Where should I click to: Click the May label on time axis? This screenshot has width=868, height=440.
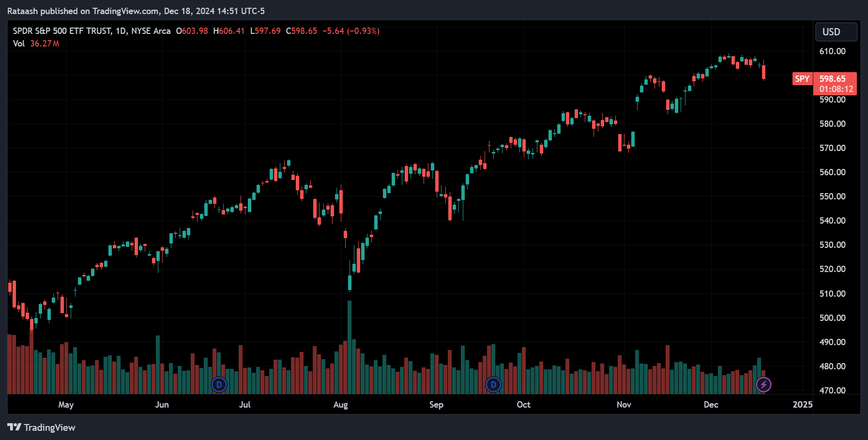(66, 405)
